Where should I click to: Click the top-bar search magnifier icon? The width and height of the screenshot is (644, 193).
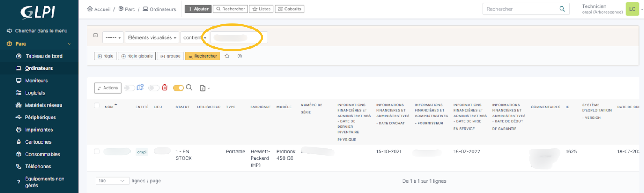tap(562, 9)
